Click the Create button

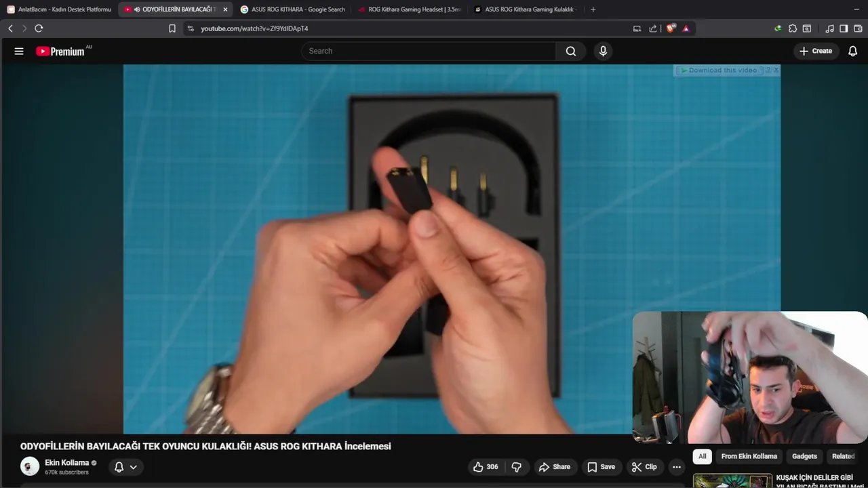(816, 52)
